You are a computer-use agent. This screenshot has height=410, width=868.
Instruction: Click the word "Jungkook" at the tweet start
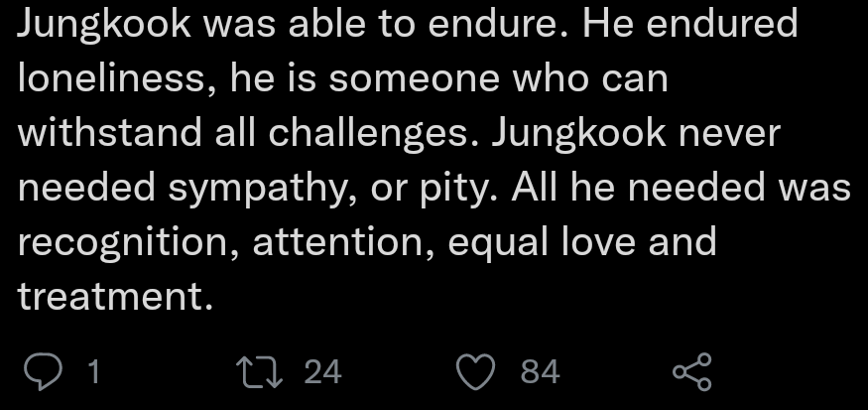[102, 25]
